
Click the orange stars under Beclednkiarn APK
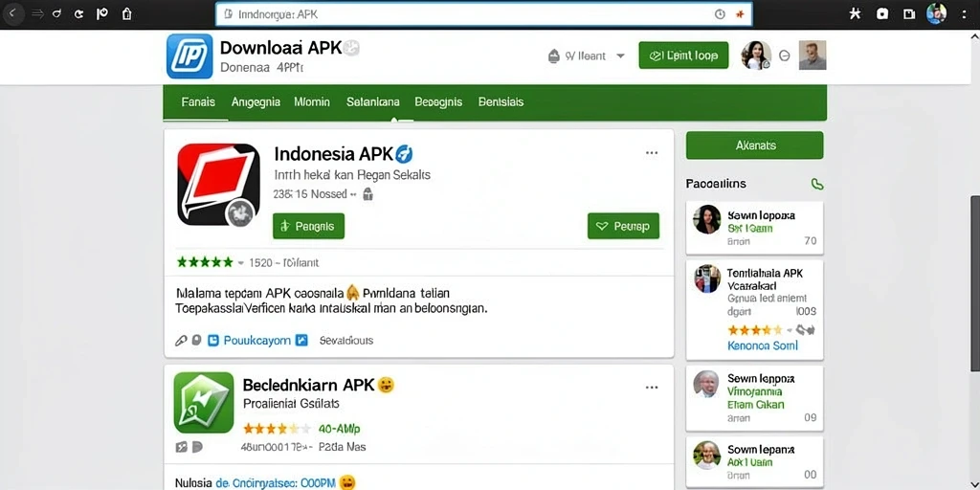(x=277, y=429)
